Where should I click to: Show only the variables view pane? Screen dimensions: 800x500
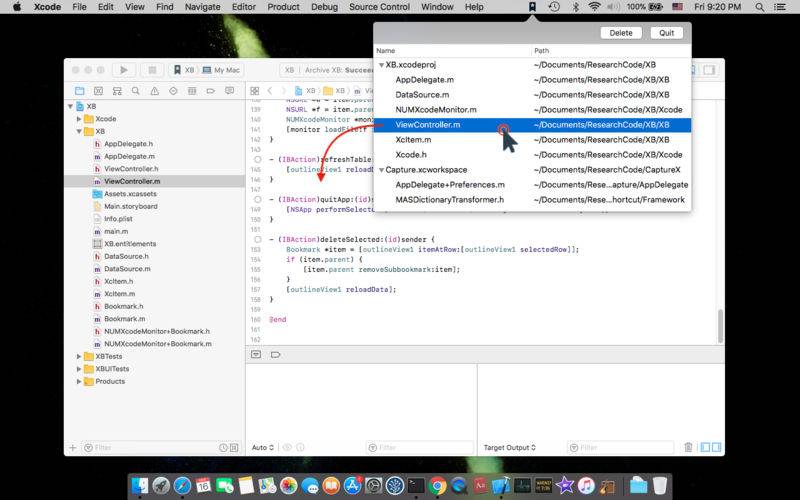(705, 447)
